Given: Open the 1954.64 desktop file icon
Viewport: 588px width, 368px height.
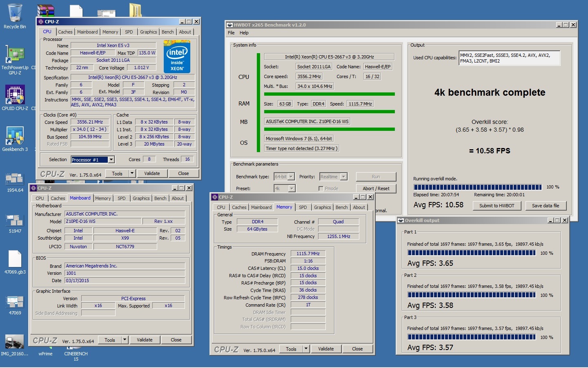Looking at the screenshot, I should [x=15, y=182].
